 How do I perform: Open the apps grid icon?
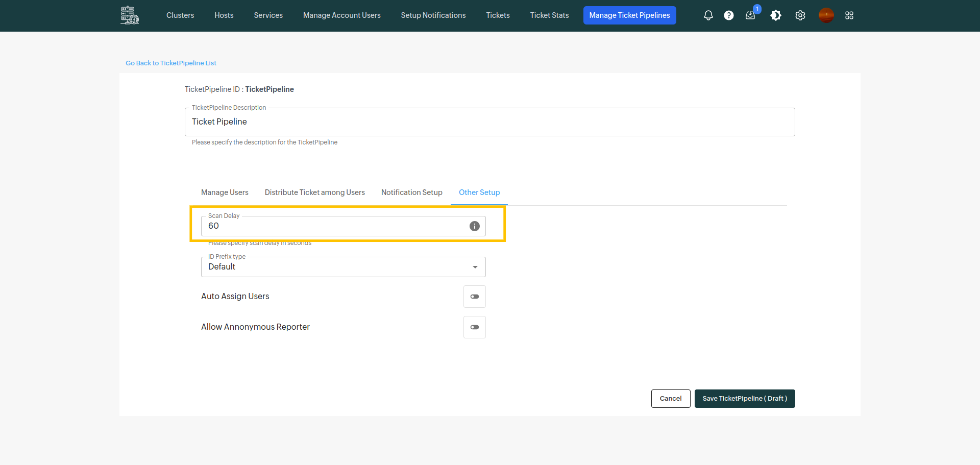[x=849, y=15]
